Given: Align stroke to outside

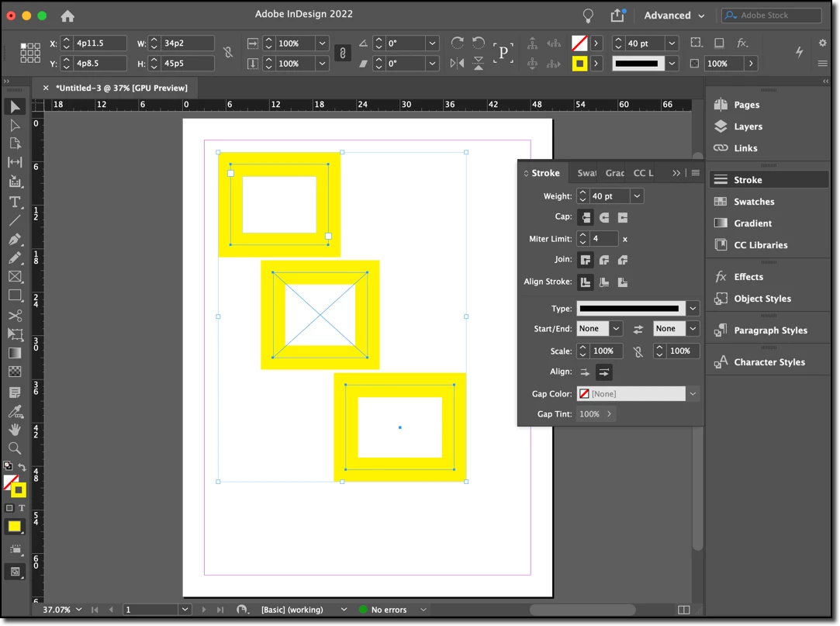Looking at the screenshot, I should pos(623,282).
